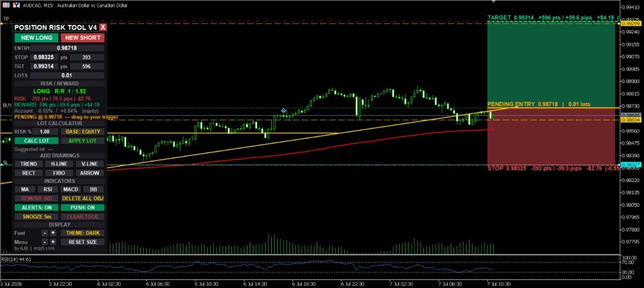Toggle PUSH: ON switch
The height and width of the screenshot is (288, 644).
click(x=83, y=208)
